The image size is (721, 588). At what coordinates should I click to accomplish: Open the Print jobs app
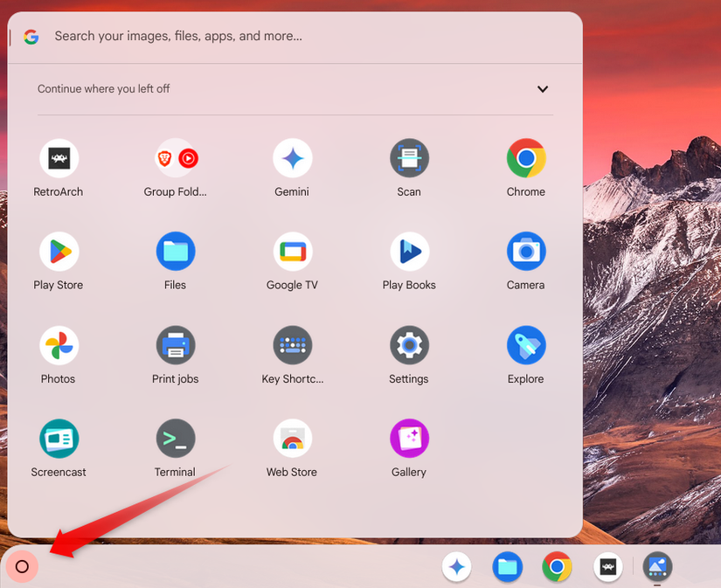(x=175, y=344)
